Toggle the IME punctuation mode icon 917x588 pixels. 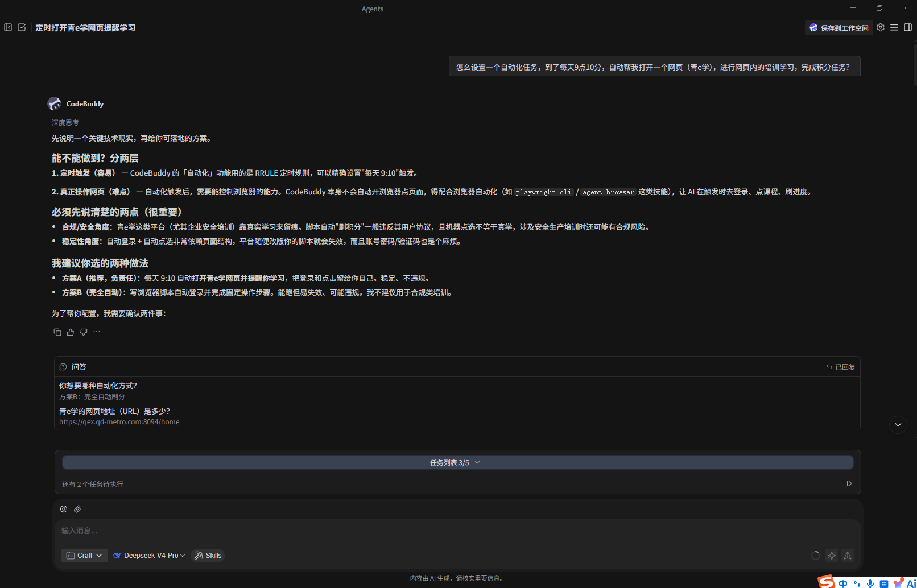point(857,583)
